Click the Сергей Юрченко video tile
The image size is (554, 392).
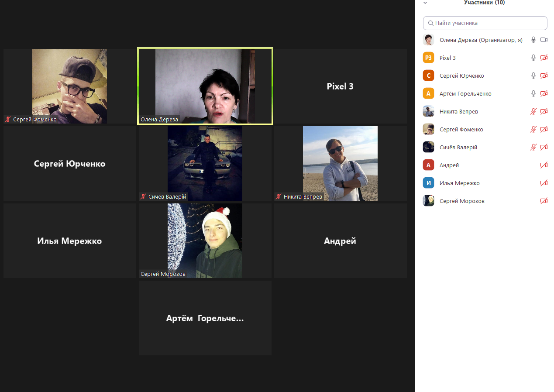70,164
